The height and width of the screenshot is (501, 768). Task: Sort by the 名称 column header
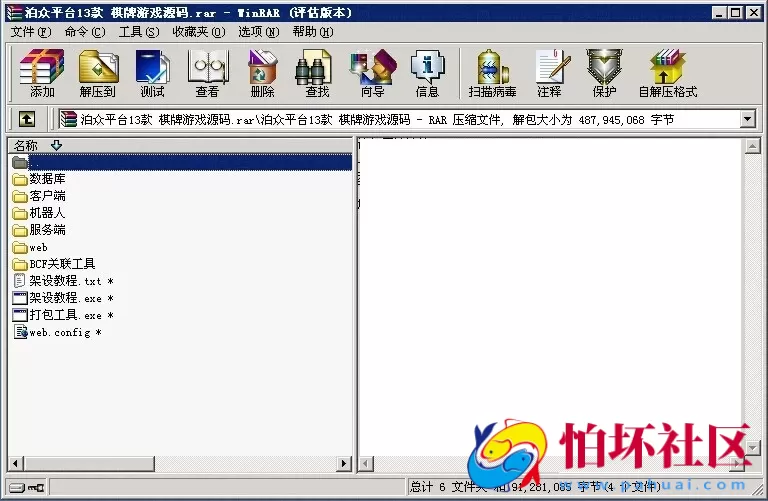[26, 145]
